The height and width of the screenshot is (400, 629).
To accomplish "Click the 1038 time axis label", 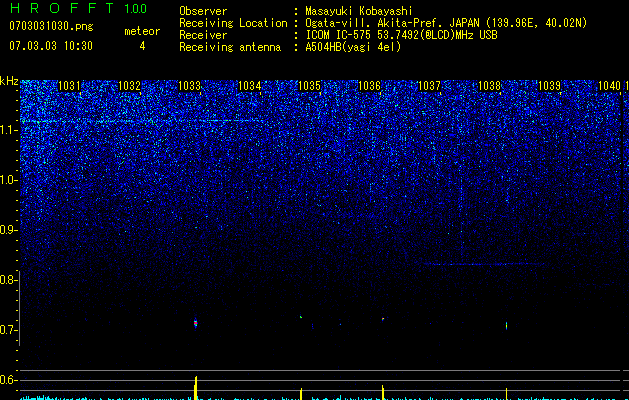I will click(489, 85).
